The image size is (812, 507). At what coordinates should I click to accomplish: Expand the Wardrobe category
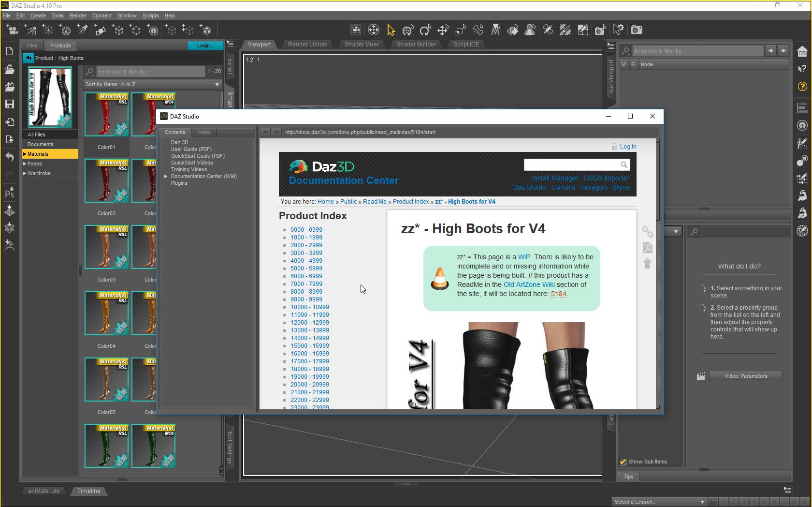pos(25,173)
